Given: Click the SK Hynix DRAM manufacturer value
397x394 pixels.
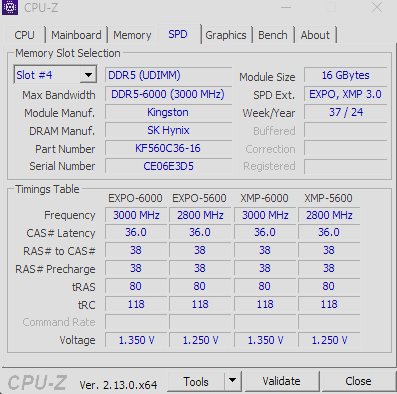Looking at the screenshot, I should pyautogui.click(x=168, y=130).
